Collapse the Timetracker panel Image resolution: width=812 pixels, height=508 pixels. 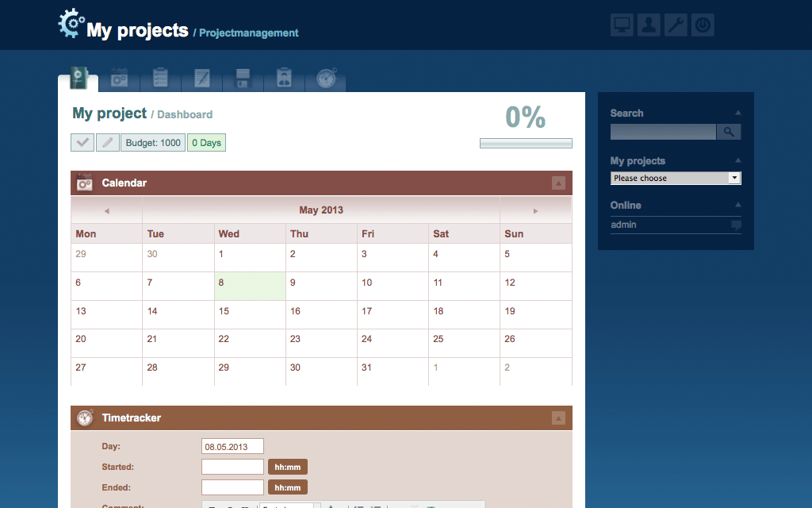(558, 418)
